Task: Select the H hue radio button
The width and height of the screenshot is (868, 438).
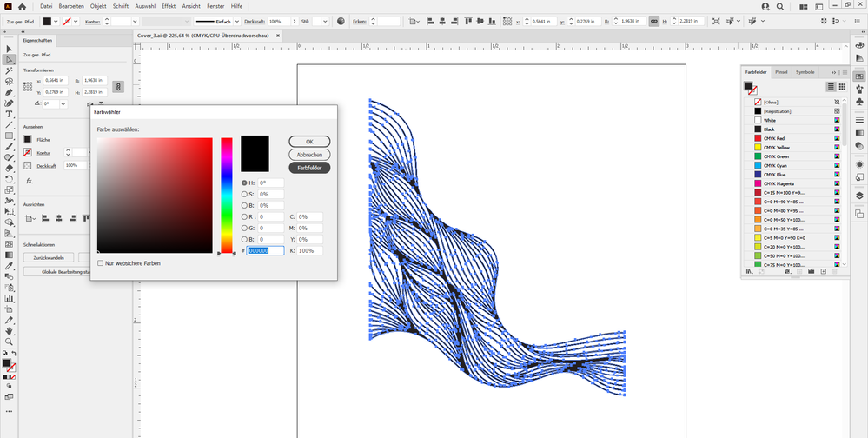Action: point(244,182)
